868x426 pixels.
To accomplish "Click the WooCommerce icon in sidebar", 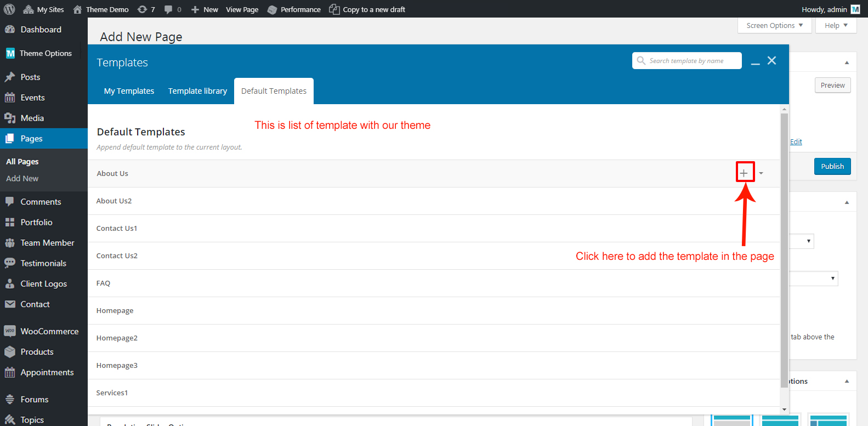I will [10, 331].
